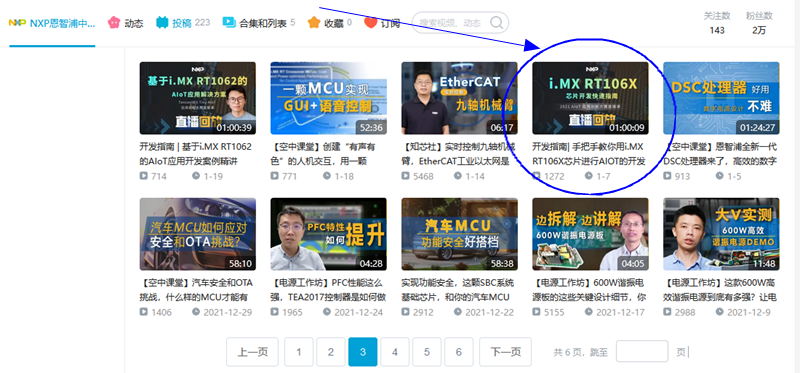Go to the previous page 上一页

pyautogui.click(x=253, y=352)
